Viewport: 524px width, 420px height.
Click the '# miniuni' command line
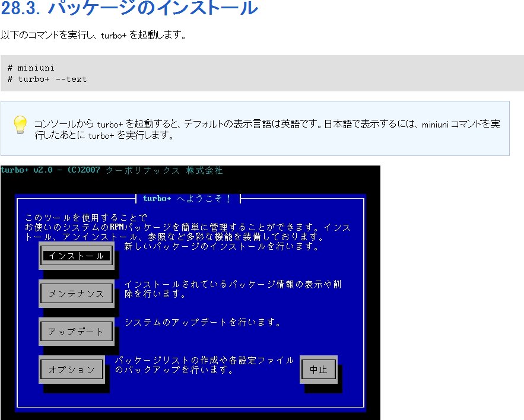coord(31,68)
